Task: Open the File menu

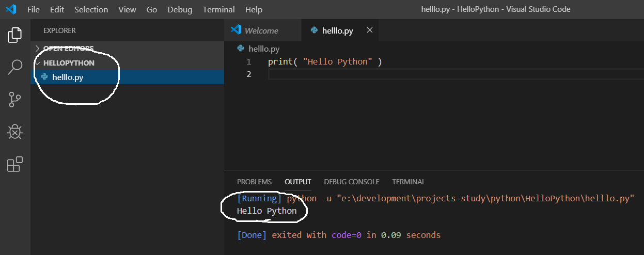Action: (33, 9)
